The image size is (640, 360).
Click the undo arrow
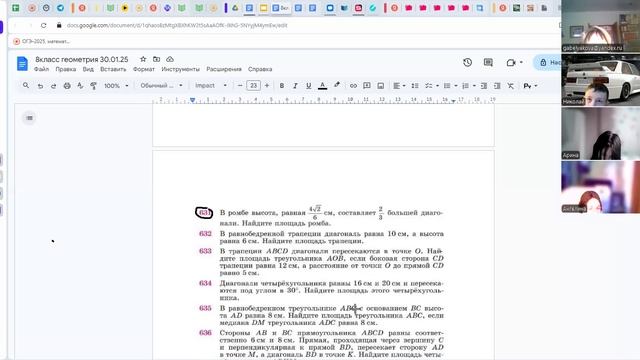(40, 86)
